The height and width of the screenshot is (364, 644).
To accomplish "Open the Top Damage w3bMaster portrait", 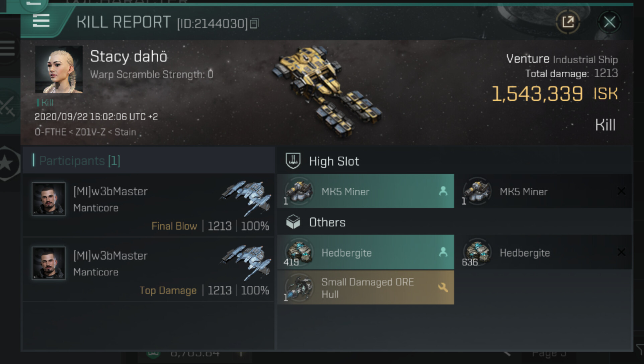I will tap(49, 263).
